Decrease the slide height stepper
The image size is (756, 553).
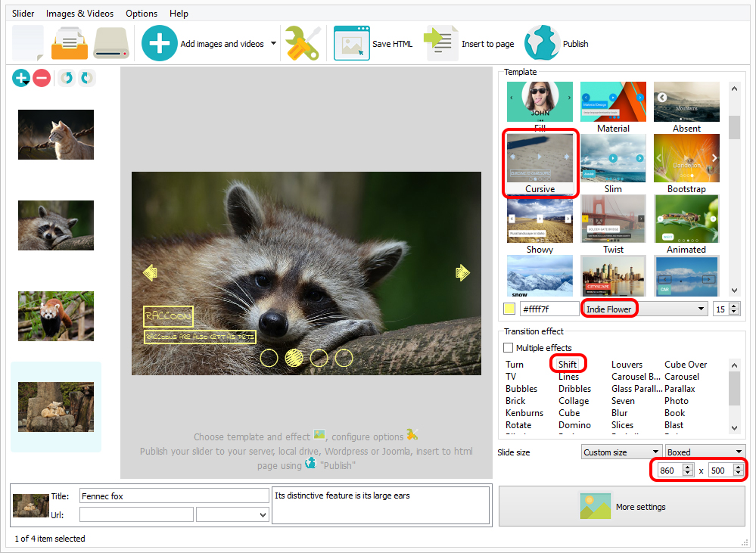click(738, 474)
